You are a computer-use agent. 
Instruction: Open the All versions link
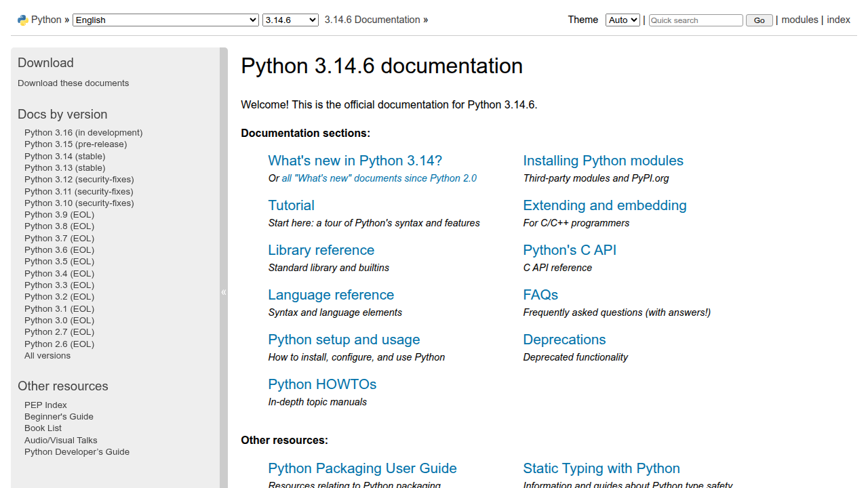pyautogui.click(x=47, y=356)
